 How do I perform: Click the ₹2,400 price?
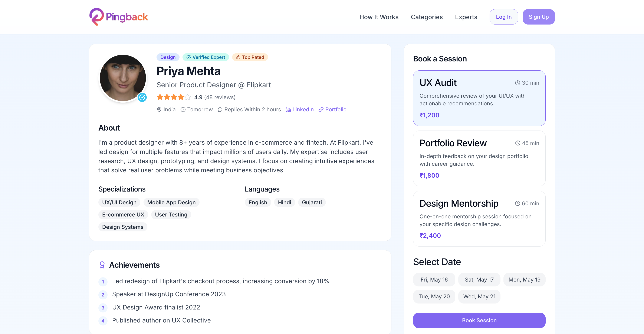430,236
